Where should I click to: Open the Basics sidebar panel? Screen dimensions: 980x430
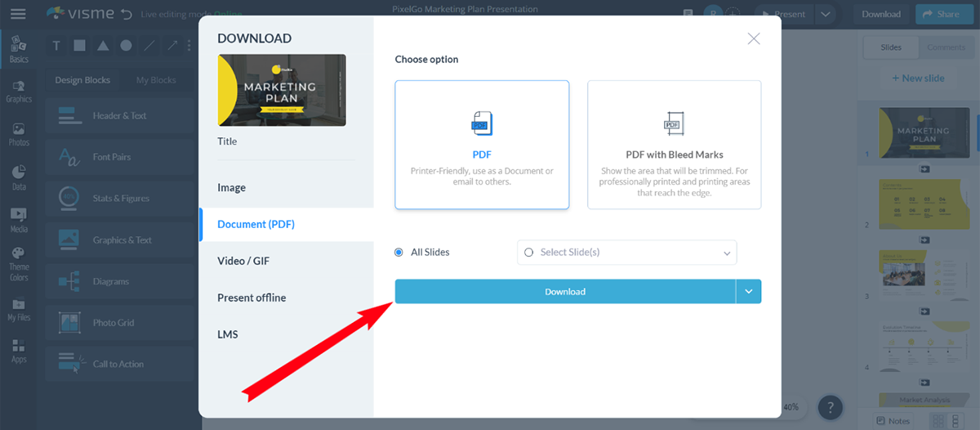(x=18, y=50)
